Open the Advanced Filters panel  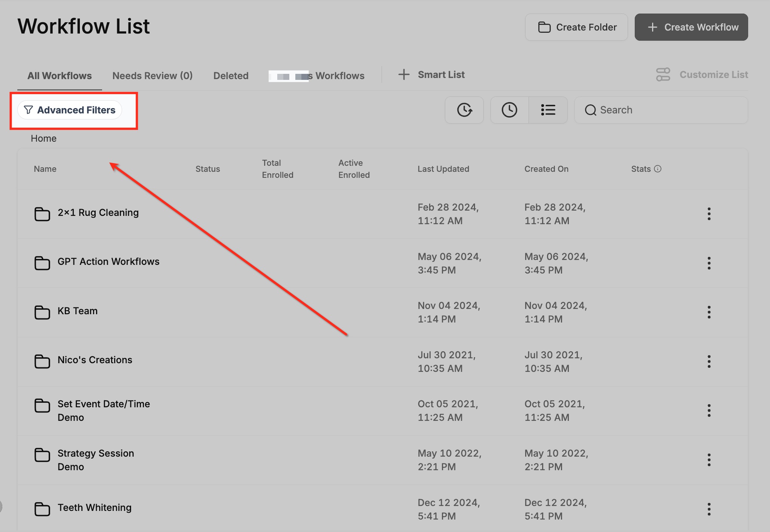click(x=70, y=110)
